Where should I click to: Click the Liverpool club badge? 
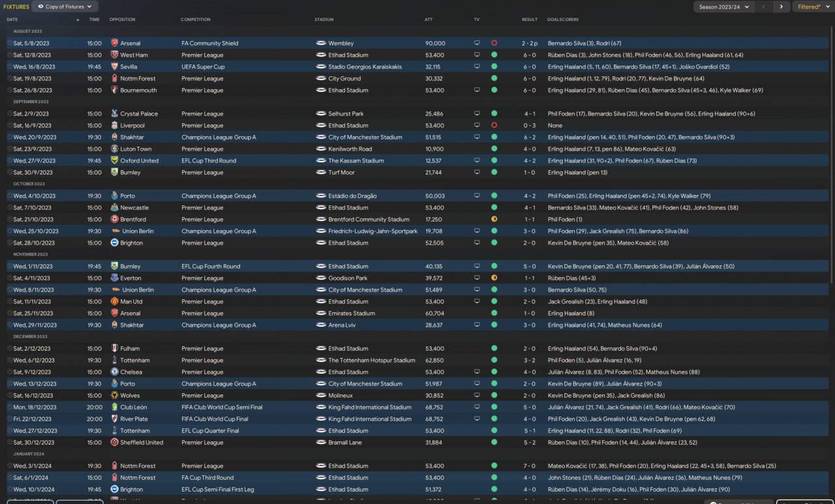(x=114, y=125)
